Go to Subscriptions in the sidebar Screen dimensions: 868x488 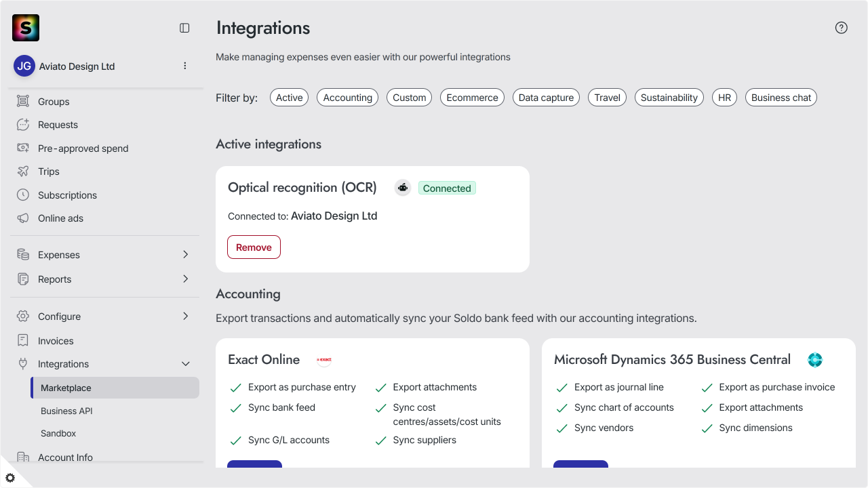pyautogui.click(x=67, y=195)
